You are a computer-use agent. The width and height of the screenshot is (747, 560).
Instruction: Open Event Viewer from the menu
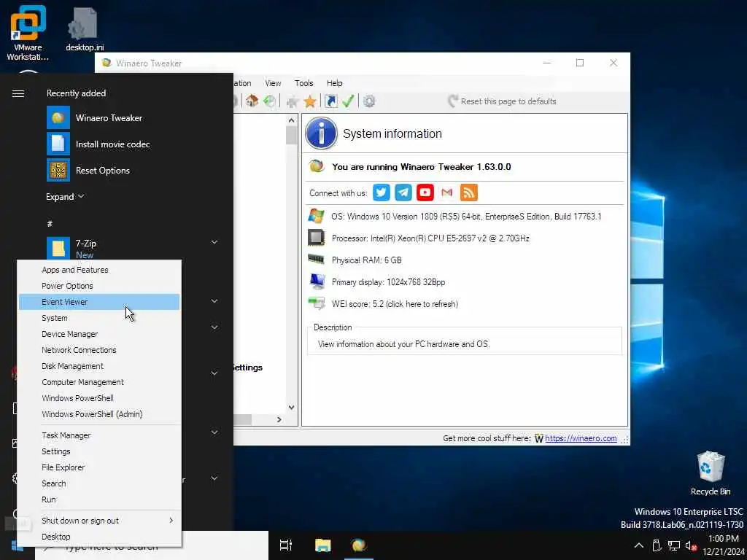[99, 302]
